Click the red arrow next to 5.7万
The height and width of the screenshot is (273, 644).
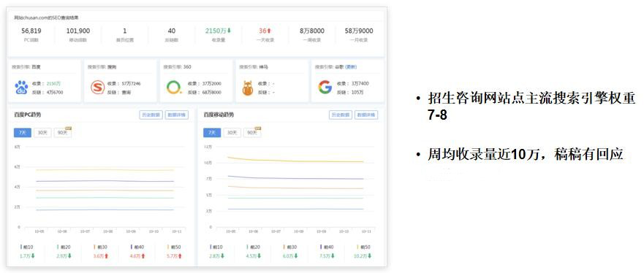[x=180, y=255]
